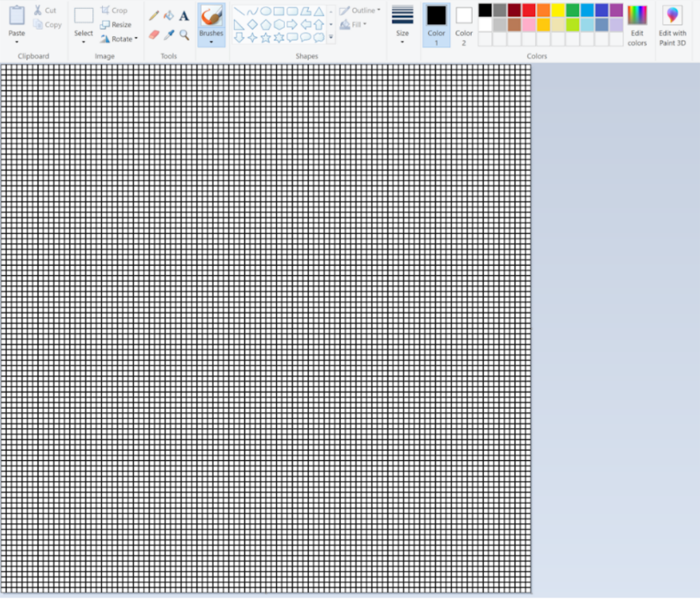Screen dimensions: 700x599
Task: Open Edit colors dialog
Action: point(637,25)
